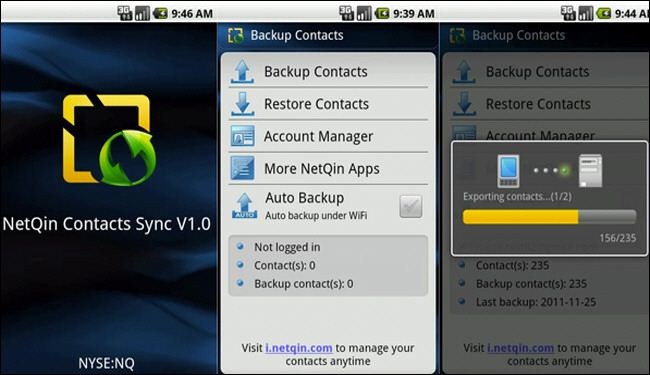This screenshot has width=650, height=375.
Task: Click the battery icon next to 9:39 AM
Action: click(382, 14)
